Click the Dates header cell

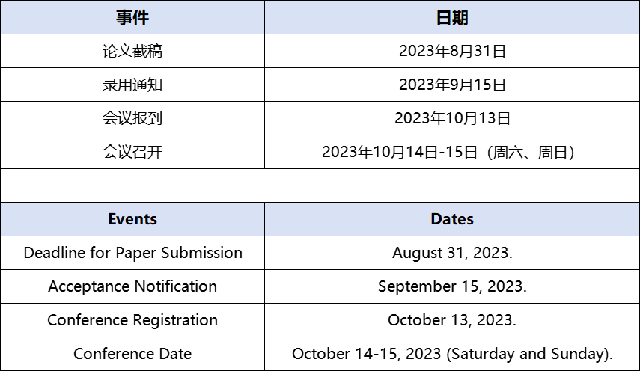[452, 219]
